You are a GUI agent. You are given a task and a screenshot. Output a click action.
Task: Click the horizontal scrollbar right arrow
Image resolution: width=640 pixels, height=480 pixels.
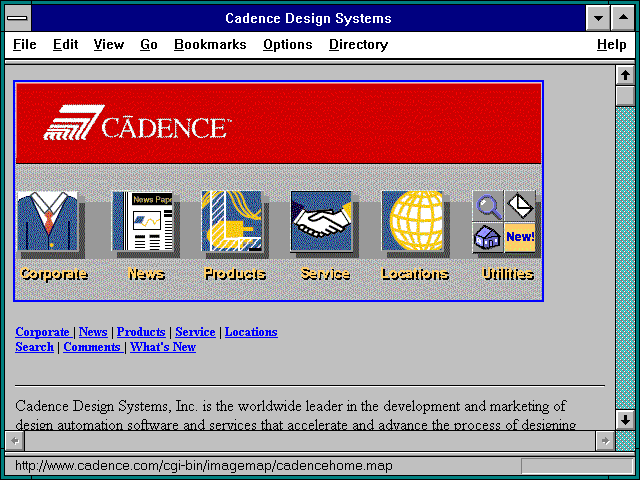605,441
